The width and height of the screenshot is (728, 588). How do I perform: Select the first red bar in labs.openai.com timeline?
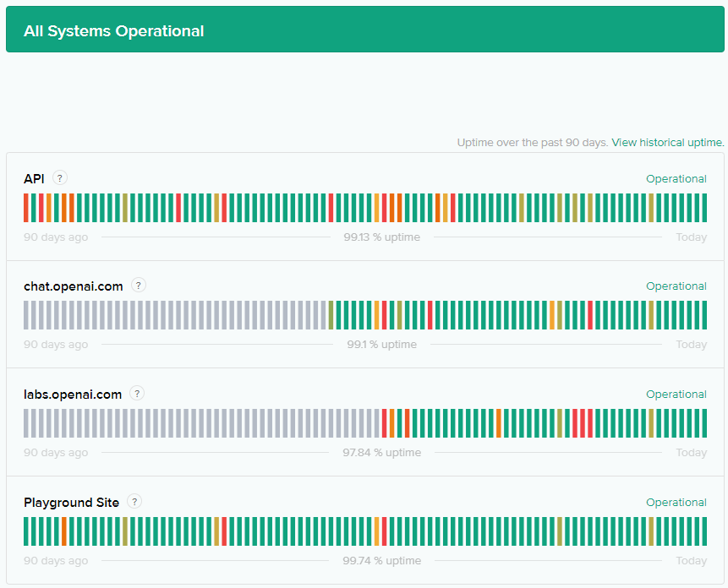pos(384,423)
